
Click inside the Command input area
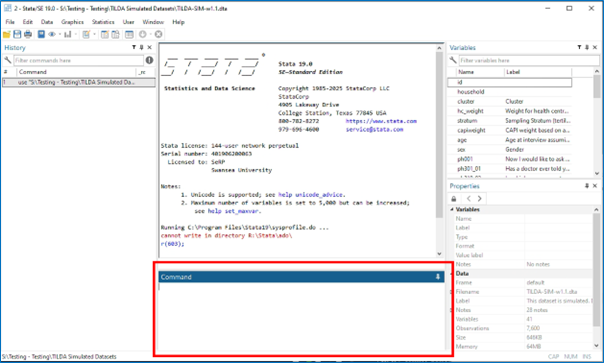coord(301,316)
